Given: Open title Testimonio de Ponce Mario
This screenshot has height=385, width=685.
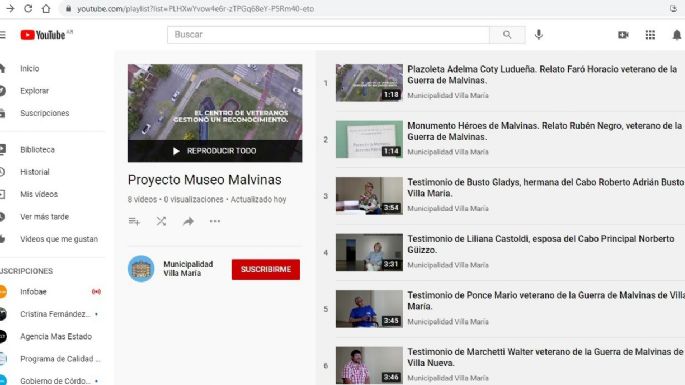Looking at the screenshot, I should pos(546,301).
